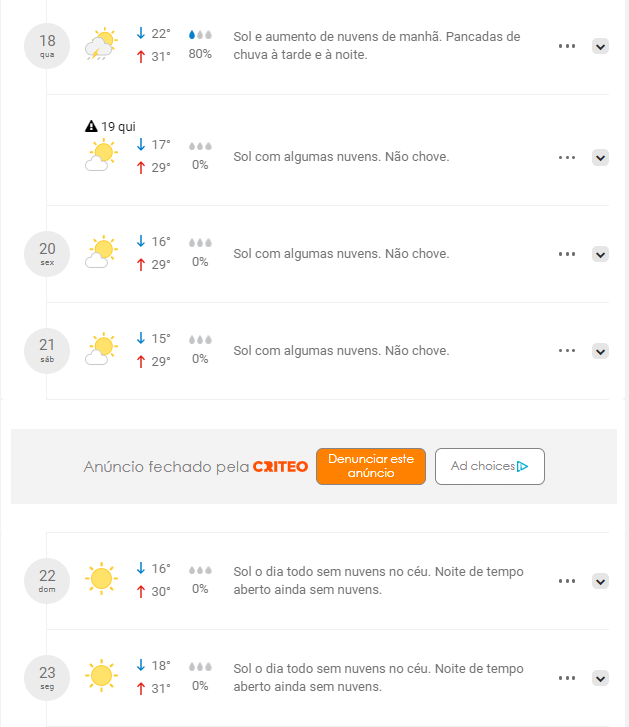629x727 pixels.
Task: Click Denunciar este anúncio button
Action: (x=371, y=466)
